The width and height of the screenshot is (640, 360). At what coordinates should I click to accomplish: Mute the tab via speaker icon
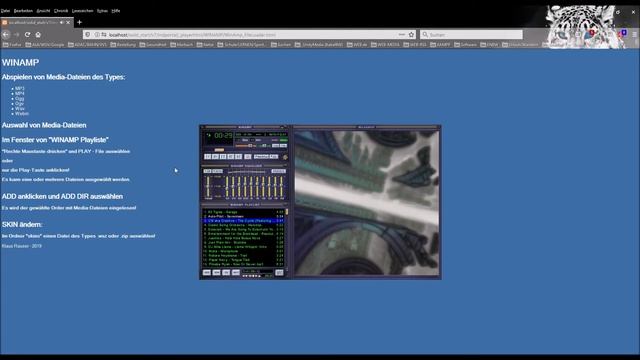coord(62,22)
